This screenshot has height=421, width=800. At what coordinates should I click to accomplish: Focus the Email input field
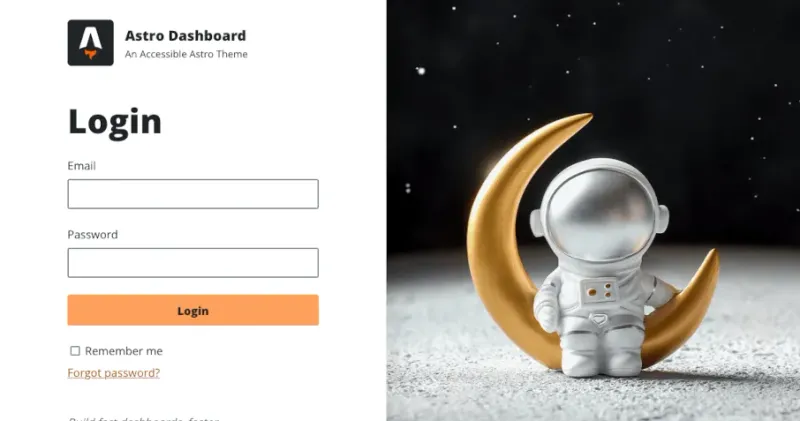(193, 194)
